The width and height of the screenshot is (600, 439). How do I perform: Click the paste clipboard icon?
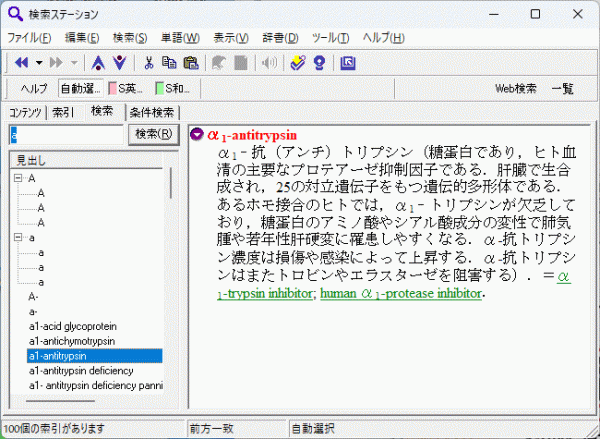coord(191,62)
